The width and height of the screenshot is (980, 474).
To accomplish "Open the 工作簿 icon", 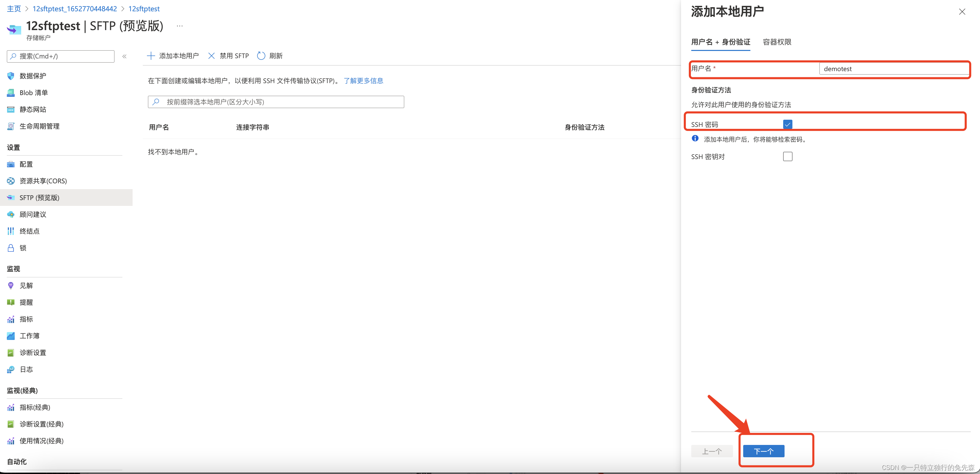I will point(11,336).
